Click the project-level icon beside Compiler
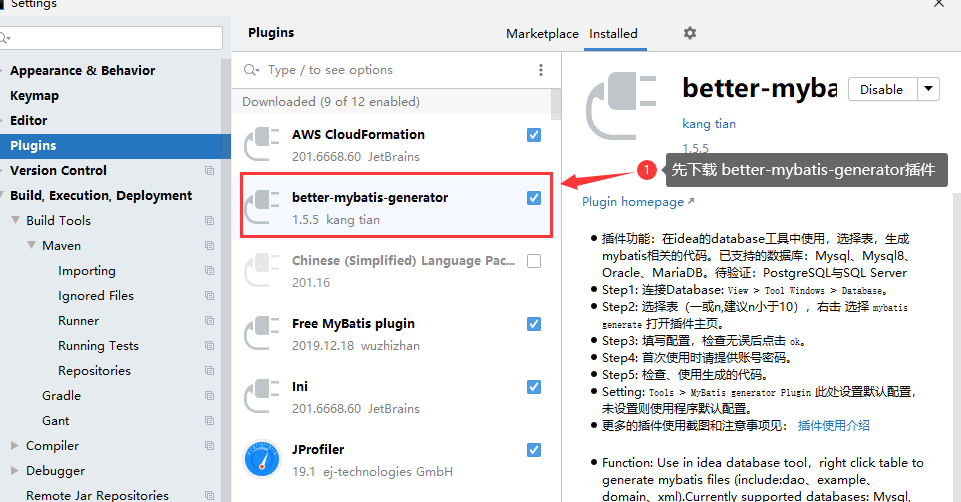The height and width of the screenshot is (502, 961). pyautogui.click(x=210, y=446)
